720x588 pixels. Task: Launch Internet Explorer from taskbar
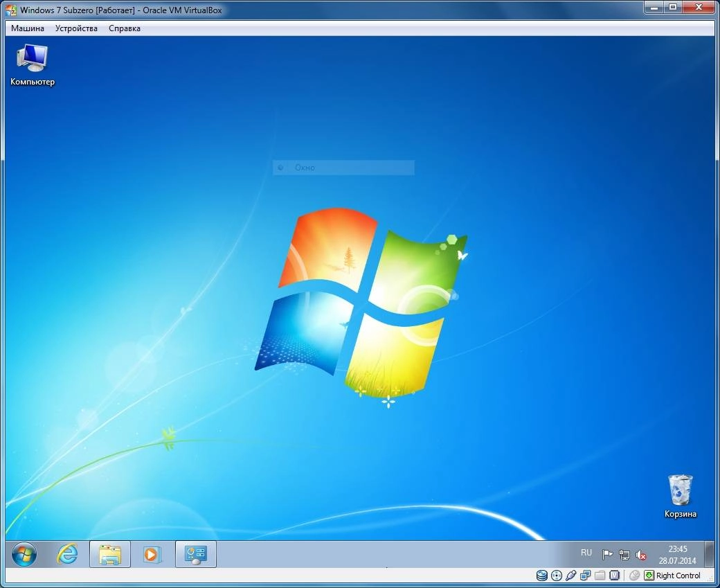click(x=67, y=555)
